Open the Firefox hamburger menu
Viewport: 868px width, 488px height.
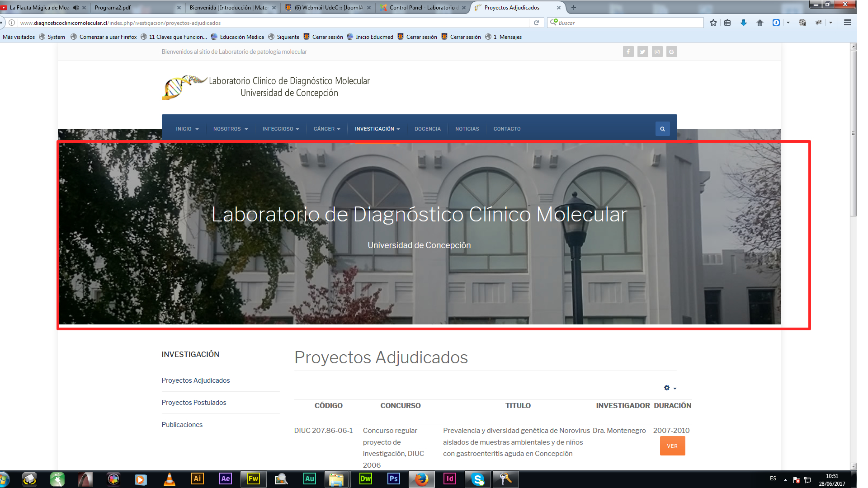point(847,23)
